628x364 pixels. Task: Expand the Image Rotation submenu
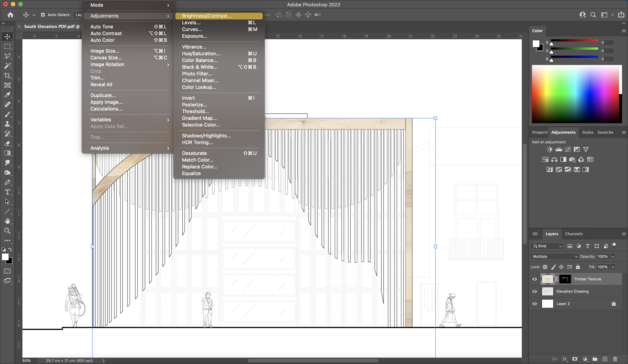129,64
